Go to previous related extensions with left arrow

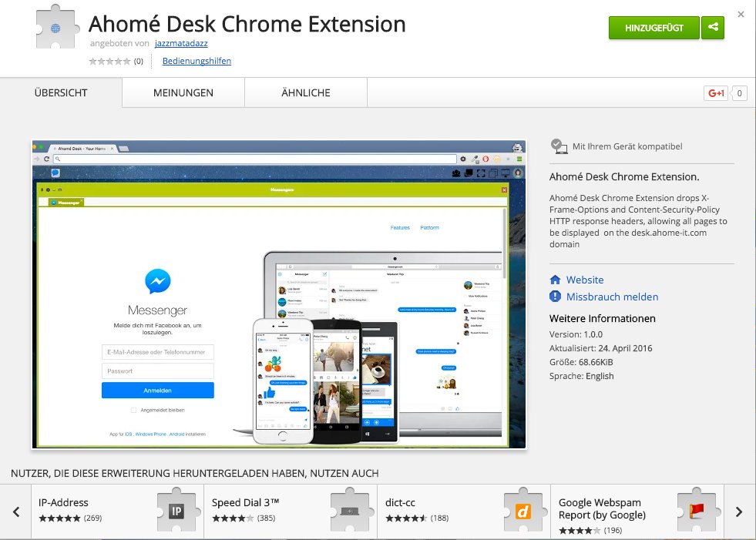tap(16, 511)
